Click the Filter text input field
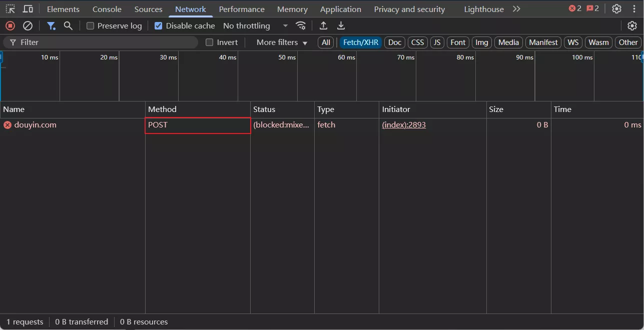 [105, 42]
